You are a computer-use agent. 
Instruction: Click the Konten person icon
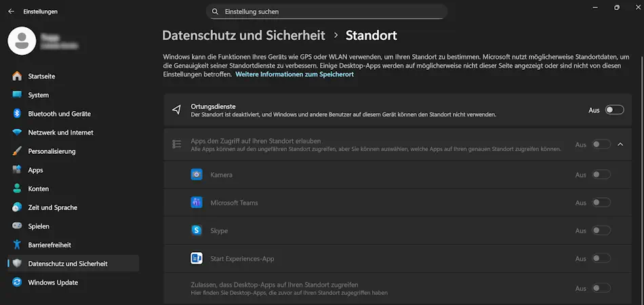[x=17, y=189]
